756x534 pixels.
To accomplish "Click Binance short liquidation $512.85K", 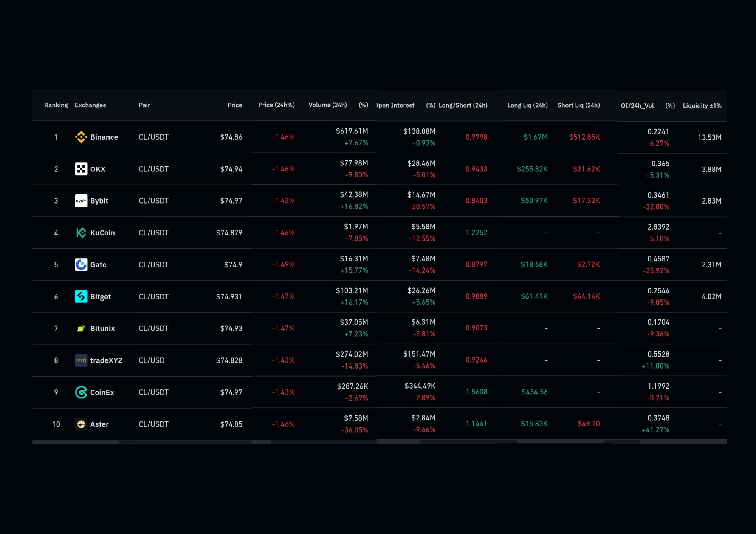I will pos(584,137).
